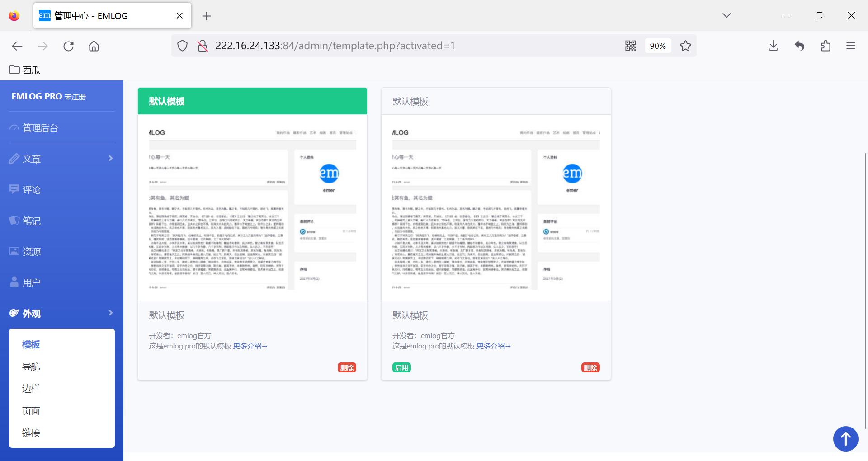The height and width of the screenshot is (461, 868).
Task: Close the 管理中心 - EMLOG tab
Action: [x=179, y=16]
